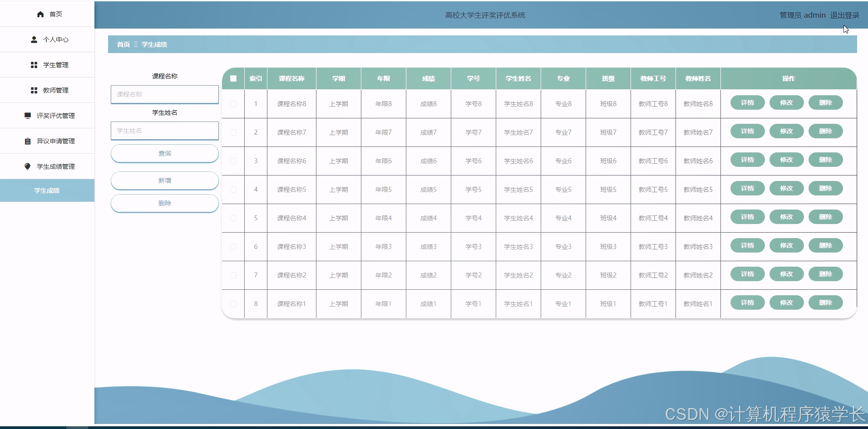Select the 学生成绩 submenu item
Image resolution: width=868 pixels, height=429 pixels.
tap(47, 190)
